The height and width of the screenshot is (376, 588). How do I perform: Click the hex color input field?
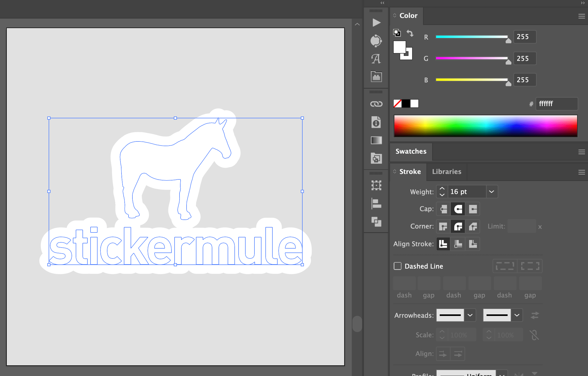point(557,104)
